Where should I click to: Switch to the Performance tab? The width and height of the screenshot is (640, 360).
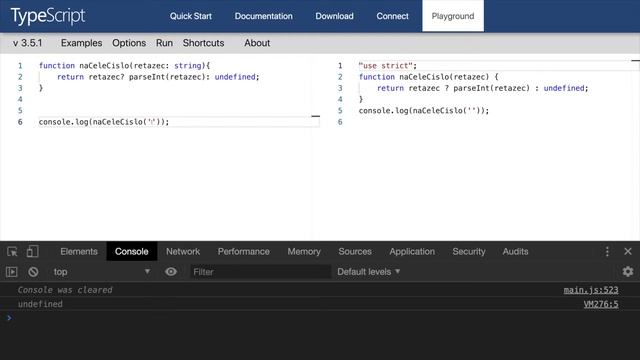[x=244, y=251]
